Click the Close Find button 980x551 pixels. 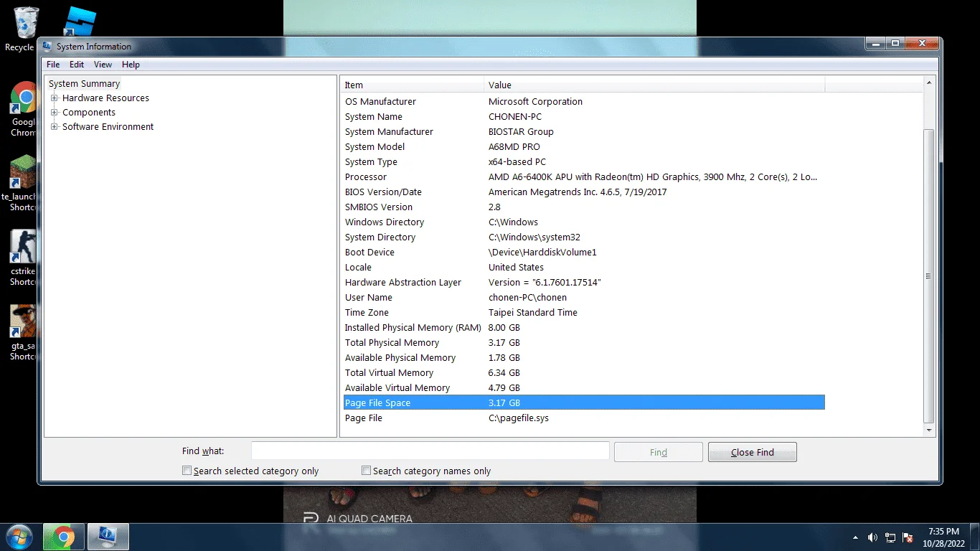pos(752,452)
